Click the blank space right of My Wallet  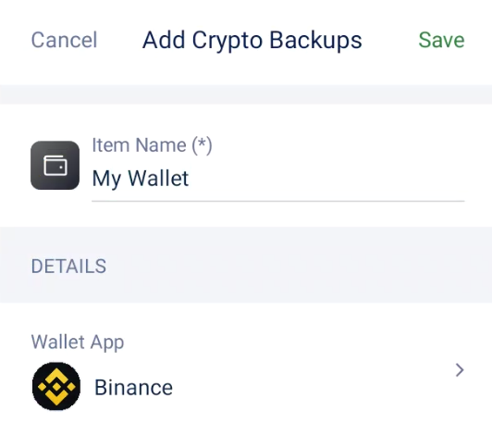pos(326,179)
